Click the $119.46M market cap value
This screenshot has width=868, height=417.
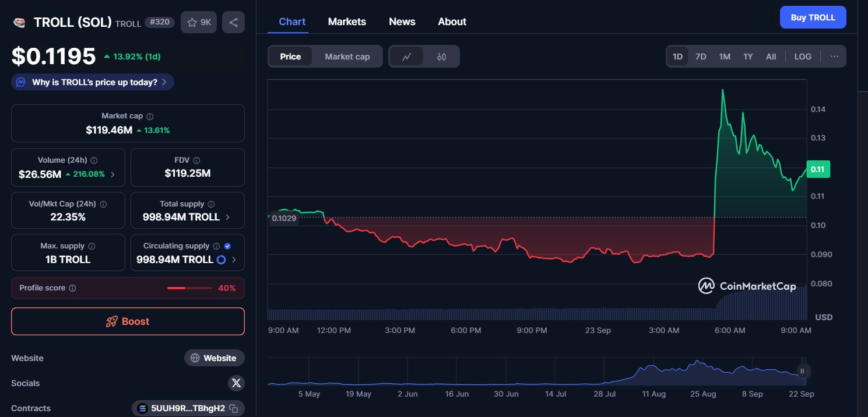point(109,130)
